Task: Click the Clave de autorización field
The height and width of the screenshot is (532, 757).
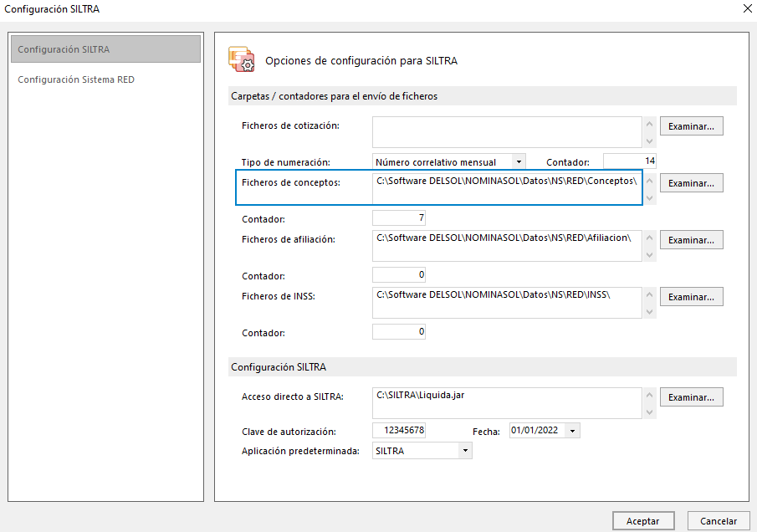Action: click(398, 430)
